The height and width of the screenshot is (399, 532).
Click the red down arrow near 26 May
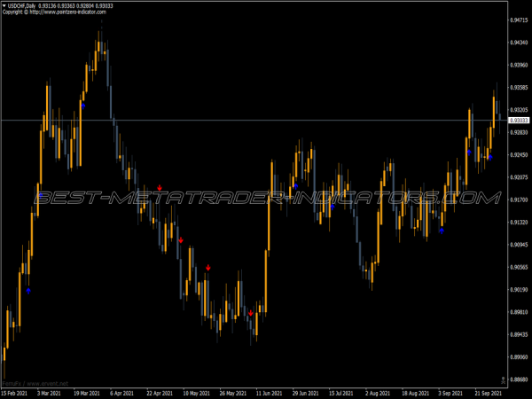(208, 268)
